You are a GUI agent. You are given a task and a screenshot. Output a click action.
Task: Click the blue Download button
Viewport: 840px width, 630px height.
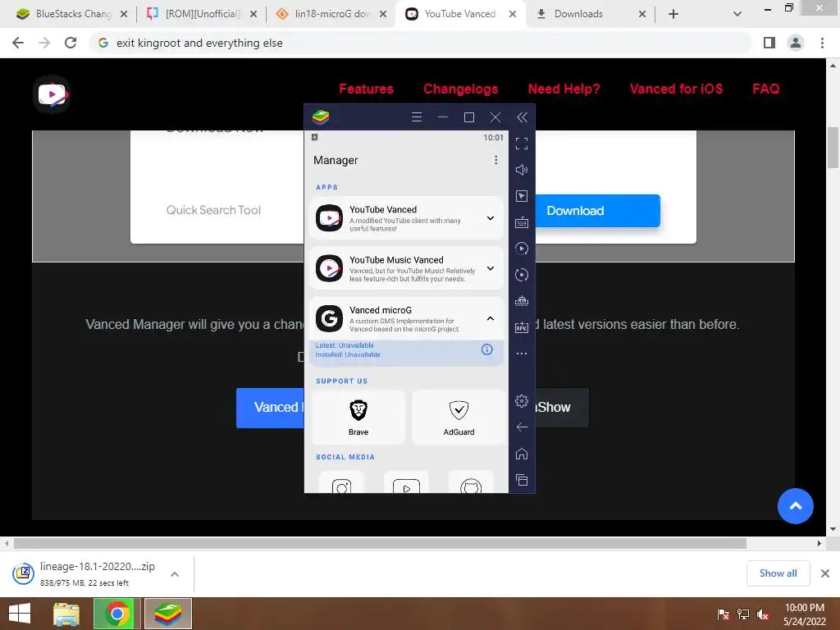click(x=598, y=211)
